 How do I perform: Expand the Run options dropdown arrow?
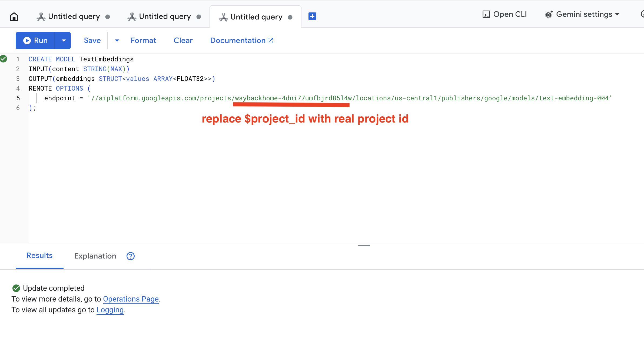click(x=64, y=41)
